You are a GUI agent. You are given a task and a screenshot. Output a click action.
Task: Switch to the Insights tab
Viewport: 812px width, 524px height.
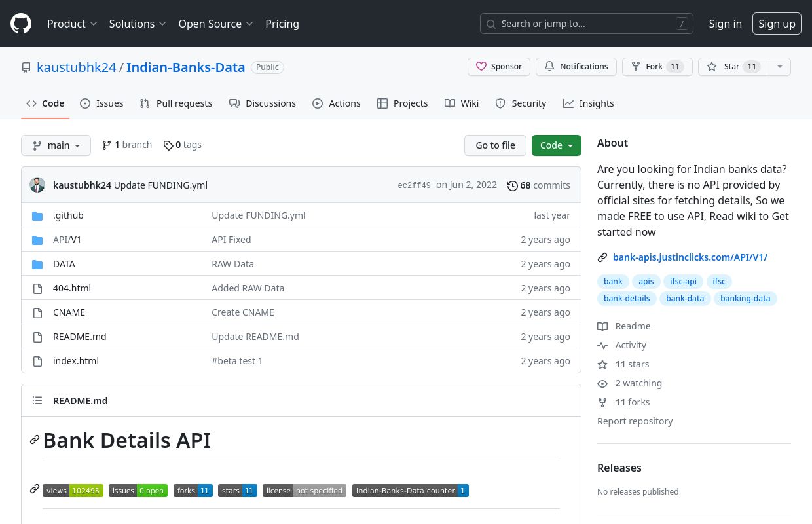(x=589, y=103)
